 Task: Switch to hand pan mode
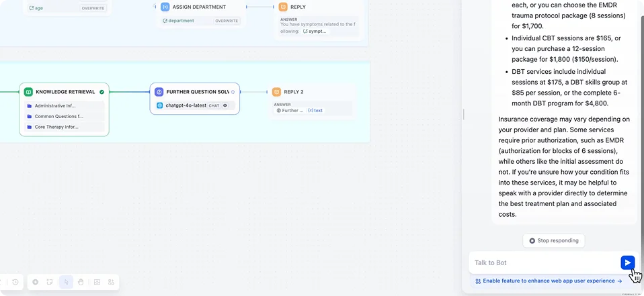click(x=80, y=282)
